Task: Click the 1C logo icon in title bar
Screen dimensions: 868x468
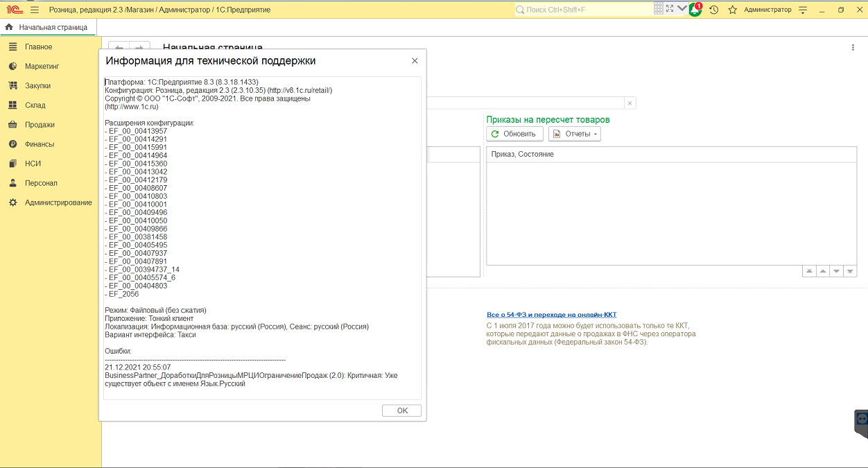Action: click(14, 10)
